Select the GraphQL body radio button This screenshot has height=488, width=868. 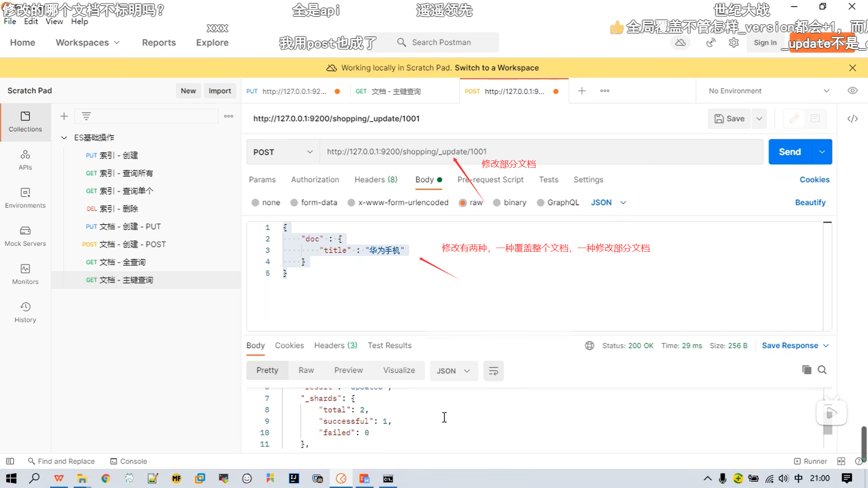541,203
